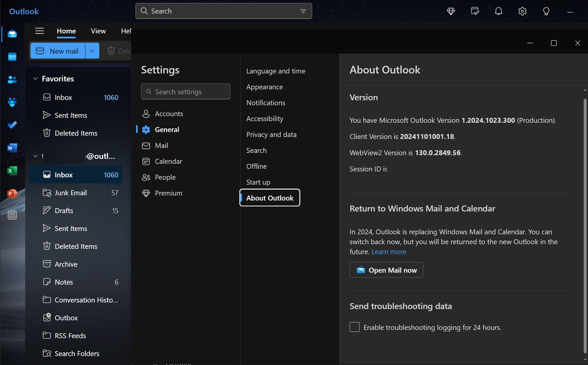
Task: Switch to the View ribbon tab
Action: click(x=98, y=31)
